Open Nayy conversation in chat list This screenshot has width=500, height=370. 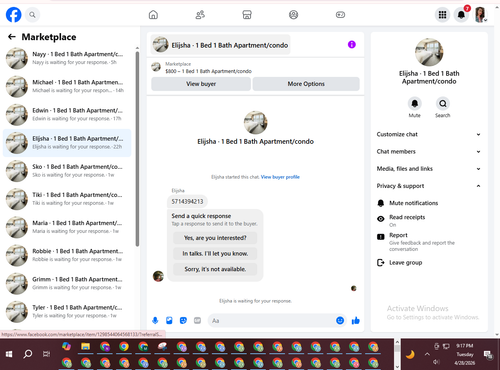[x=67, y=58]
